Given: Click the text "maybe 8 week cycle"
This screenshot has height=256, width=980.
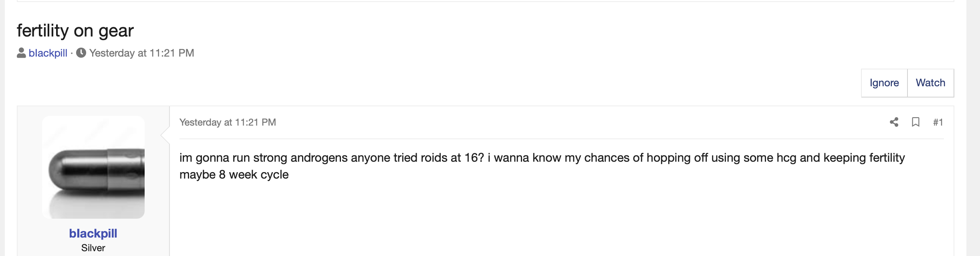Looking at the screenshot, I should point(234,175).
